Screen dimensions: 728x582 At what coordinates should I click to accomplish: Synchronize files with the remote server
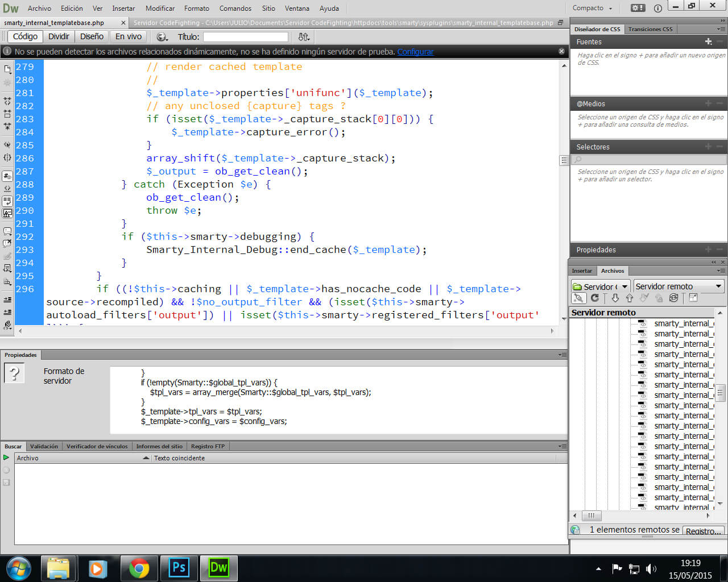pyautogui.click(x=673, y=298)
